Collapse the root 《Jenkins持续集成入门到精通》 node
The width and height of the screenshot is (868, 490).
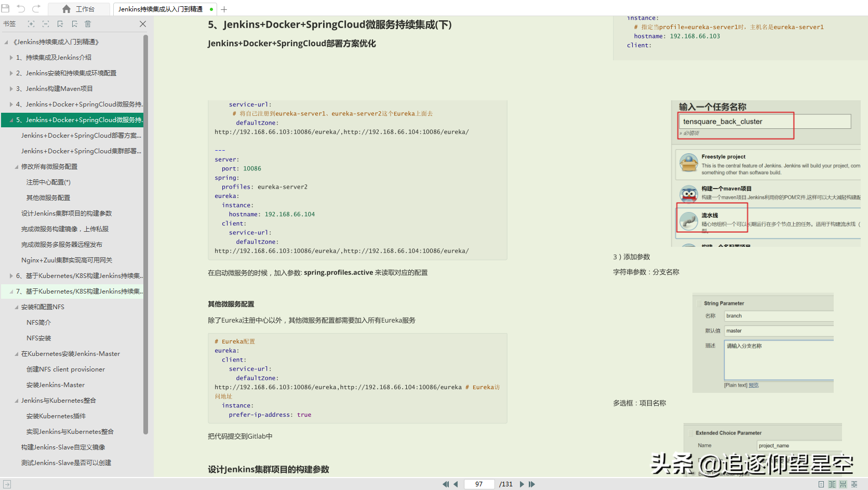point(6,42)
